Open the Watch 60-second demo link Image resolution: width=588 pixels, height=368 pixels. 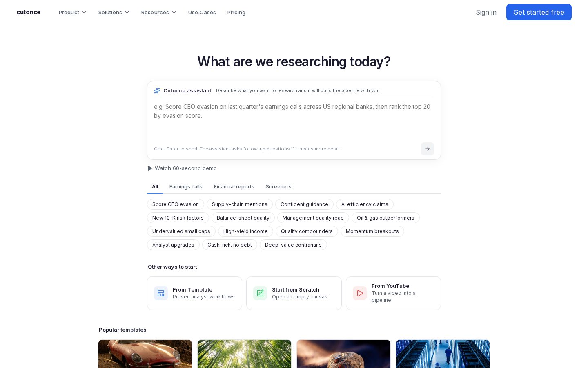pyautogui.click(x=182, y=168)
